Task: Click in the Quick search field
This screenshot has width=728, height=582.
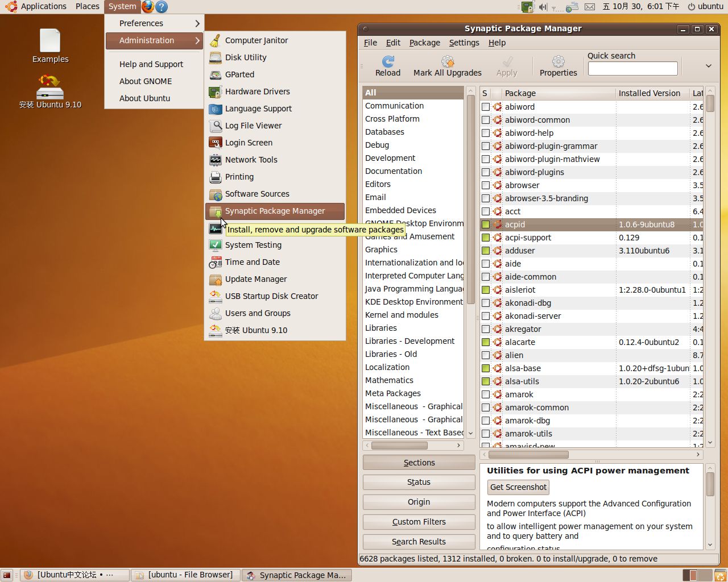Action: [x=632, y=69]
